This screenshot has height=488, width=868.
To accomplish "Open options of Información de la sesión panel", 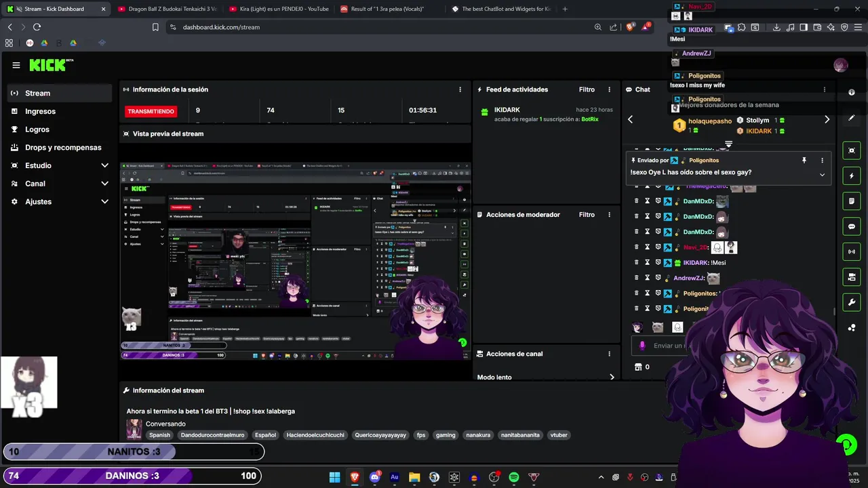I will click(x=460, y=89).
